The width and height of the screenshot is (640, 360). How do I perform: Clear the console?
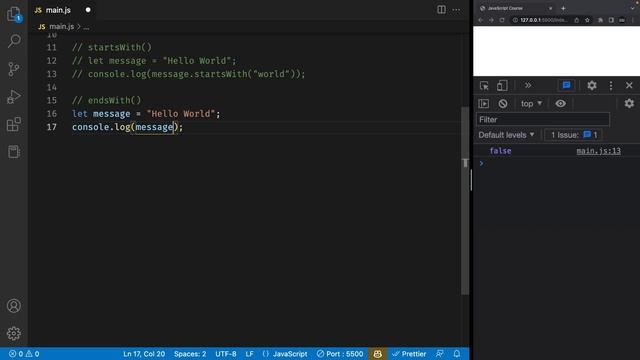click(x=503, y=104)
